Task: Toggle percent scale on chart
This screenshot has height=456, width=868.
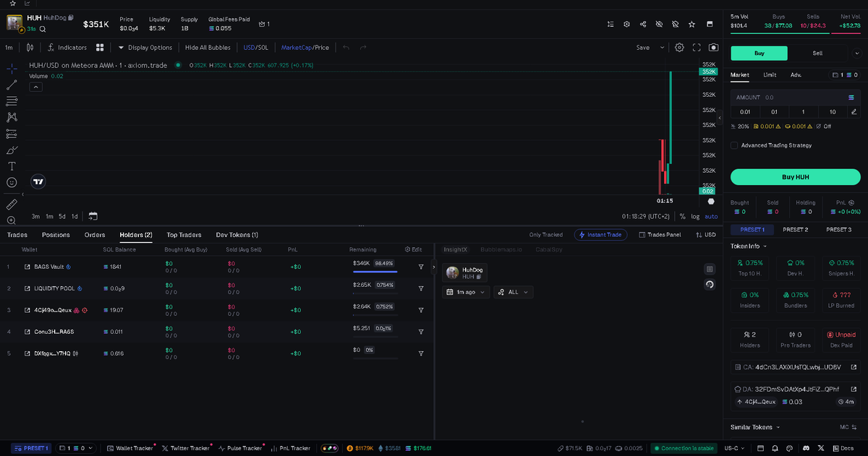Action: [682, 216]
